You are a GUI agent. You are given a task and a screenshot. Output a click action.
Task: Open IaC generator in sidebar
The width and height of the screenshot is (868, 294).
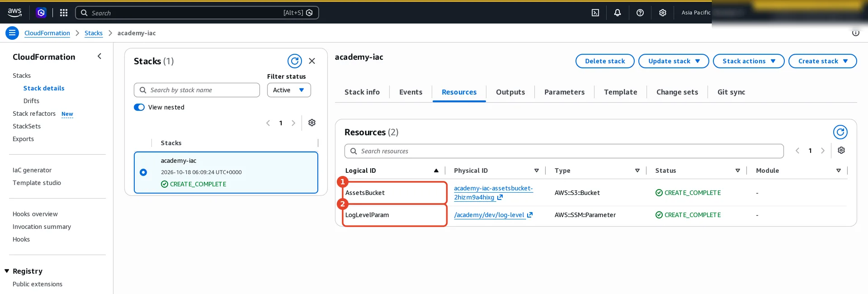[x=32, y=170]
